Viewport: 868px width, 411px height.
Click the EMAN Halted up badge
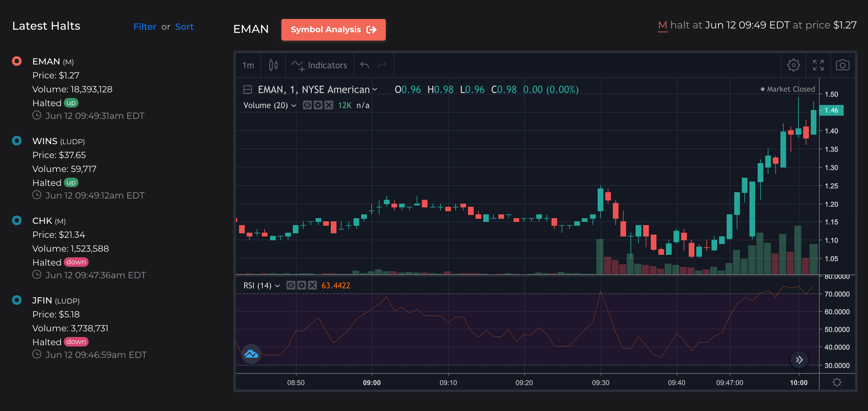[71, 103]
